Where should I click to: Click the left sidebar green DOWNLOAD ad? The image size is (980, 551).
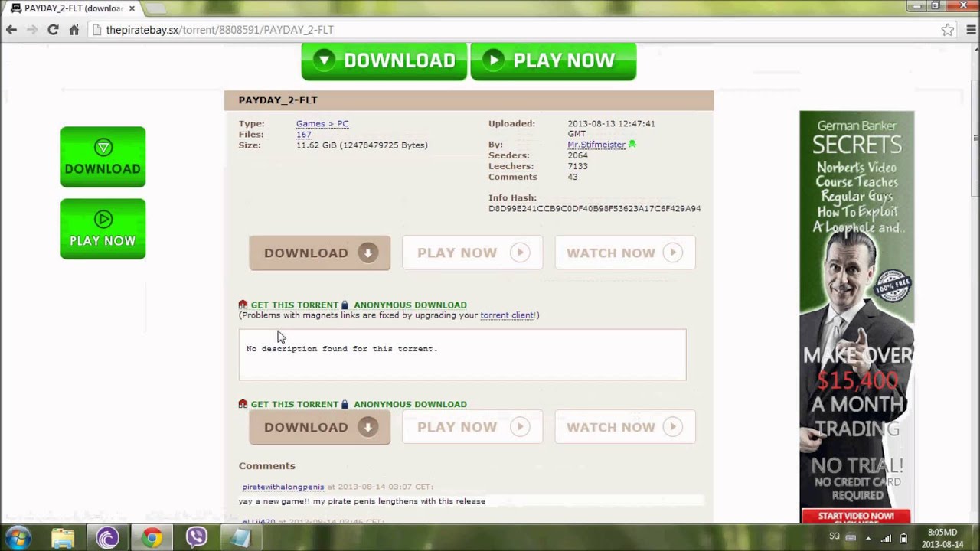point(103,157)
